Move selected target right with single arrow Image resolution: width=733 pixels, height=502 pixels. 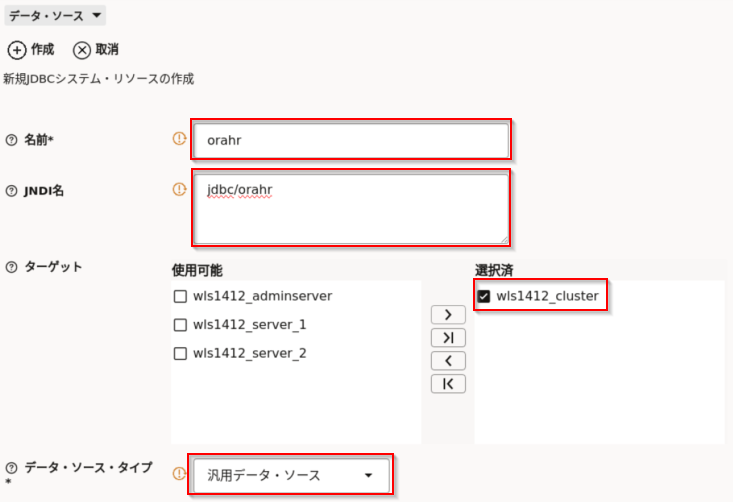point(448,315)
